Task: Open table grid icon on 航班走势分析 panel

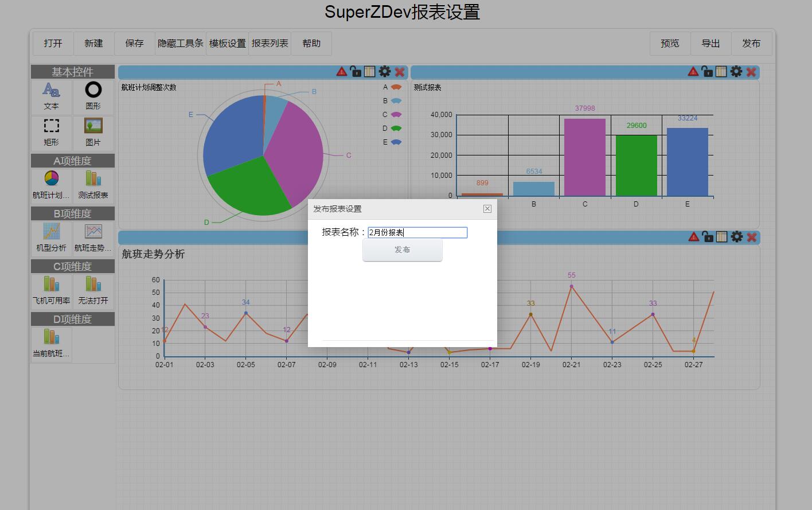Action: 722,237
